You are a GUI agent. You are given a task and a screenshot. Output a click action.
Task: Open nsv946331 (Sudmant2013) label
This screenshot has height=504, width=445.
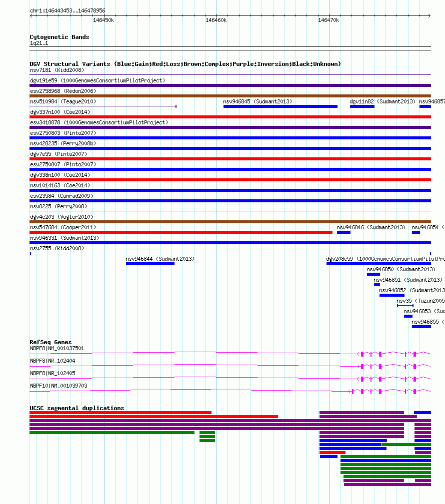coord(64,238)
